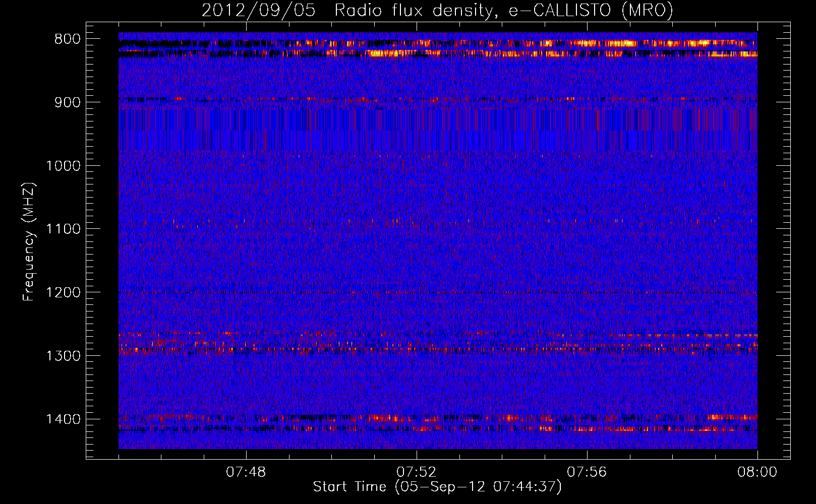
Task: Click the 1400 frequency tick label
Action: click(63, 419)
